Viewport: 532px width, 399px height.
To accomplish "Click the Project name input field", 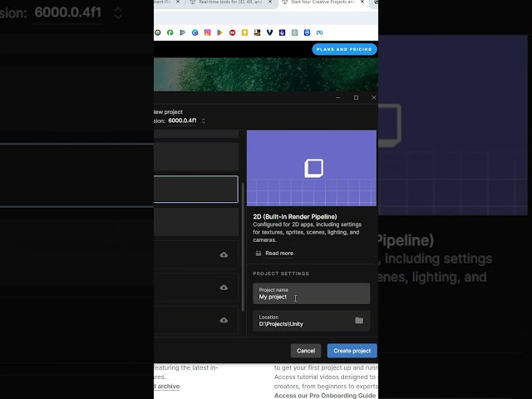I will coord(311,293).
